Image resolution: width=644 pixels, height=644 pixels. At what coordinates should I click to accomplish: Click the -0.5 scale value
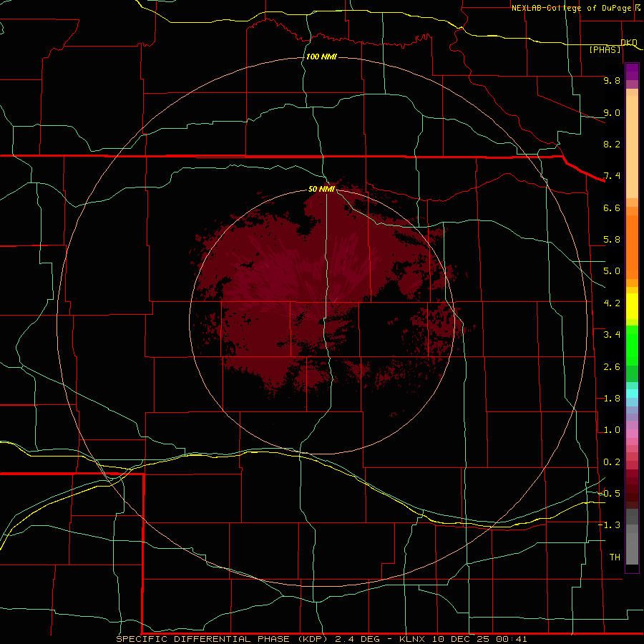609,494
